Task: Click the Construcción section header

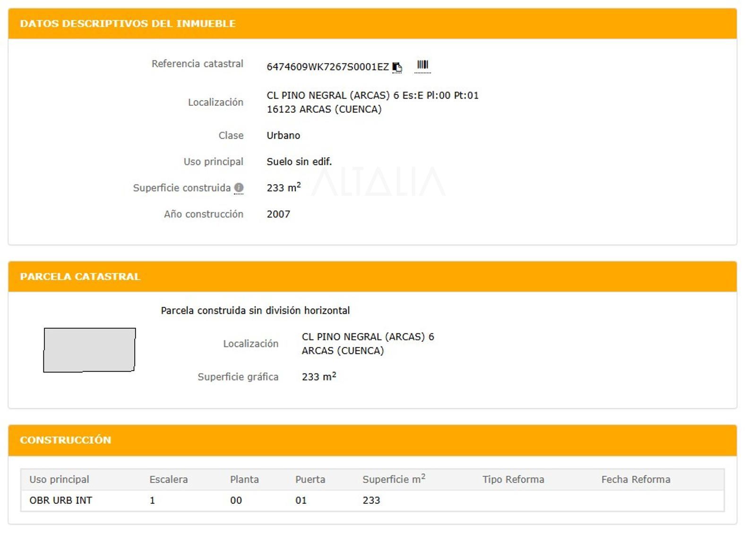Action: tap(65, 440)
